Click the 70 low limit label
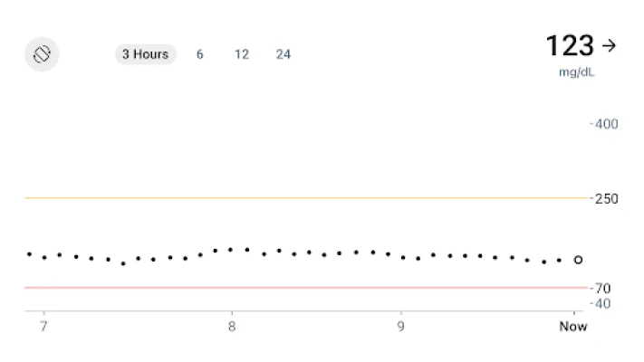This screenshot has width=644, height=362. pyautogui.click(x=602, y=288)
